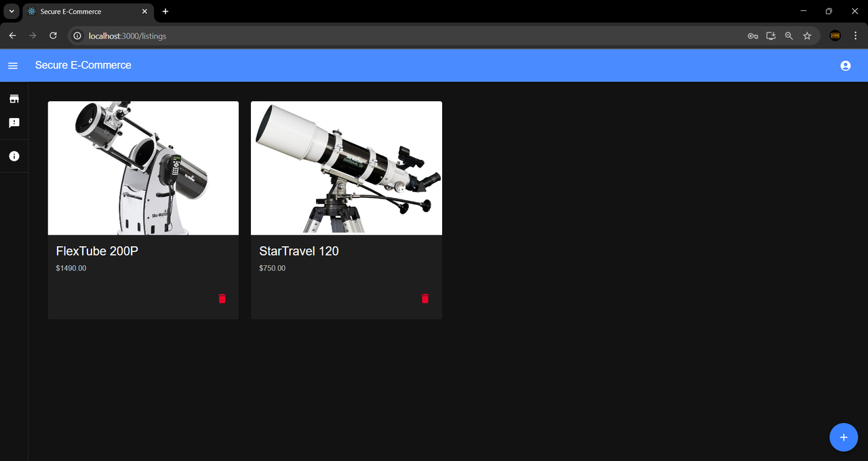The image size is (868, 461).
Task: Open the browser extension icon
Action: (835, 36)
